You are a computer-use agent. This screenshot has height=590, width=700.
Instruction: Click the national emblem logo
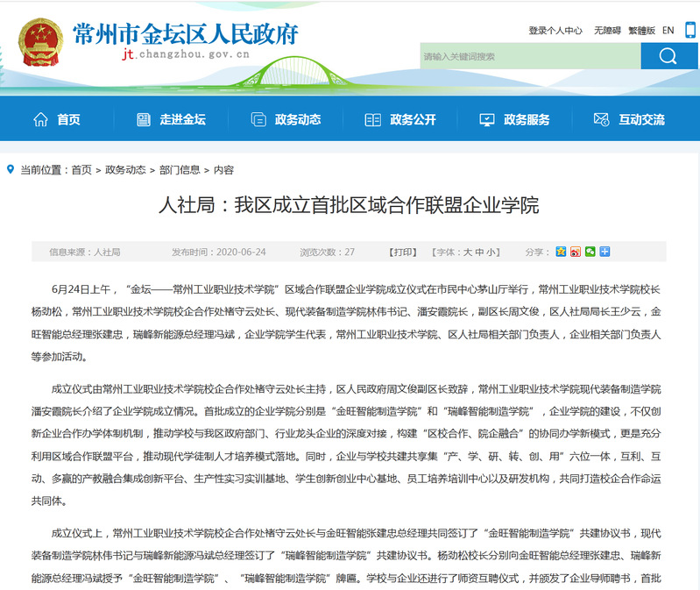click(40, 42)
